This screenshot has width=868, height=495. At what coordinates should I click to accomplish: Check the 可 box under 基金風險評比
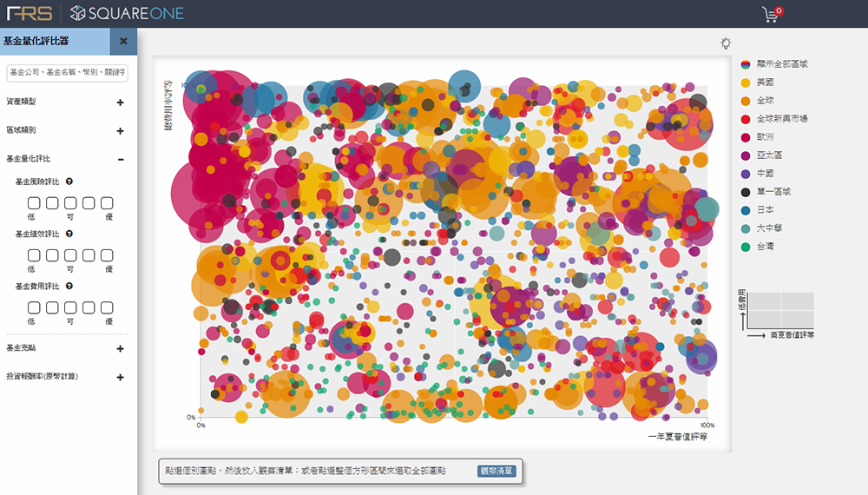click(70, 203)
